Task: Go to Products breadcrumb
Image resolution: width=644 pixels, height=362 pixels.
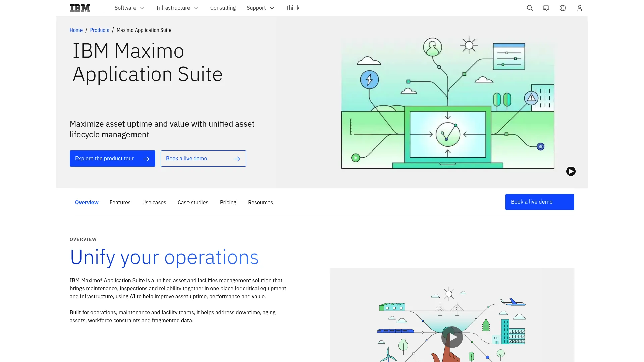Action: [x=100, y=30]
